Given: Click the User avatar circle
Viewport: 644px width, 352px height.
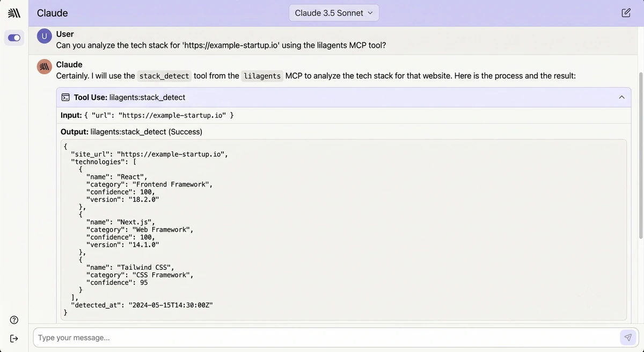Looking at the screenshot, I should click(44, 37).
